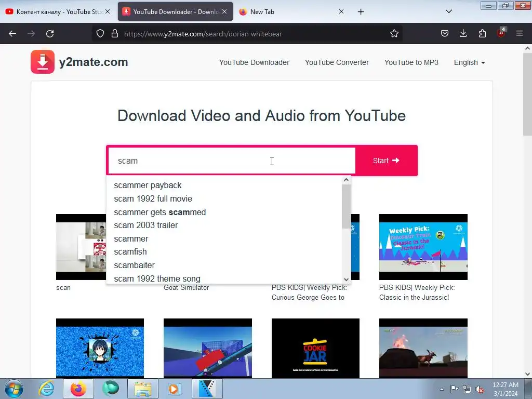The height and width of the screenshot is (399, 532).
Task: Close the New Tab tab
Action: (341, 11)
